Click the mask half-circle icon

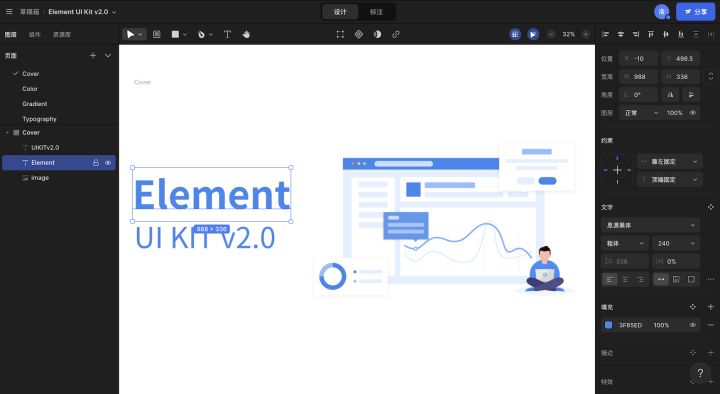tap(377, 34)
